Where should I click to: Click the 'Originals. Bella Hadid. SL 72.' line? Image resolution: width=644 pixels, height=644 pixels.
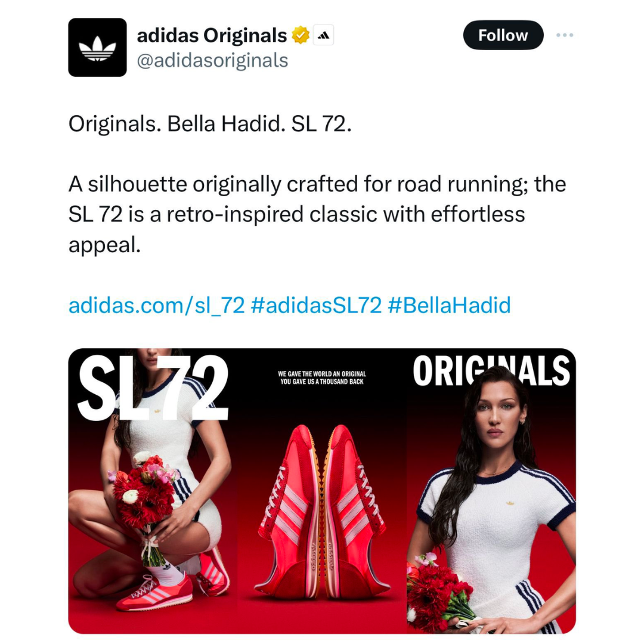(210, 123)
